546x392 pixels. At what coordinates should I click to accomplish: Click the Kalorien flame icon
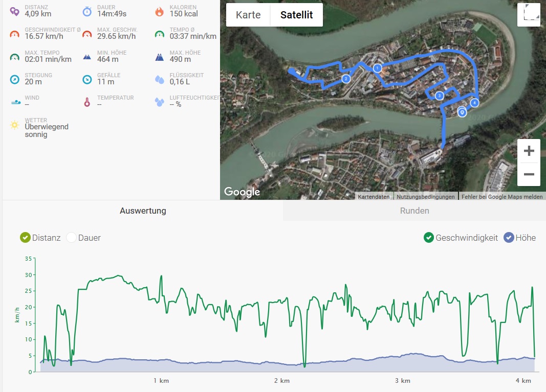(x=160, y=10)
